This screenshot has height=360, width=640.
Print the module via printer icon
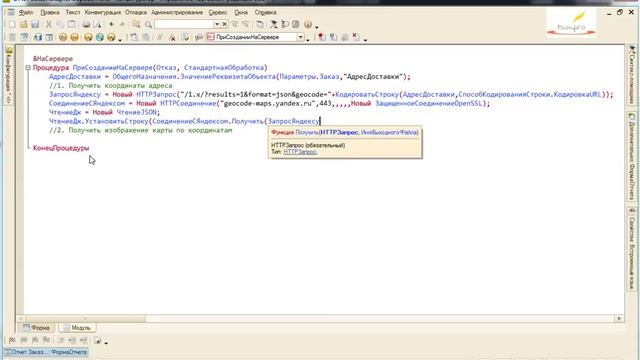pos(86,24)
